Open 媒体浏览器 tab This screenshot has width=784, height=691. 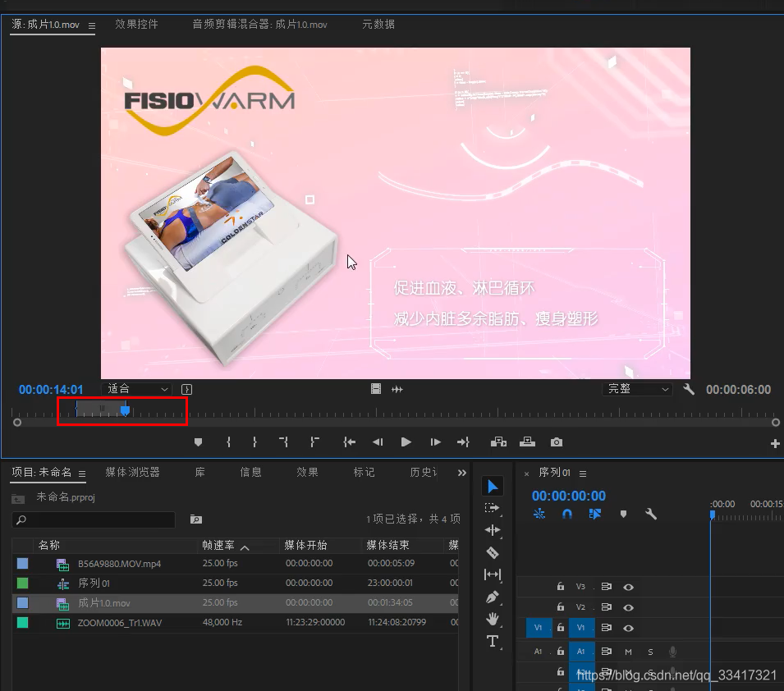pos(132,472)
